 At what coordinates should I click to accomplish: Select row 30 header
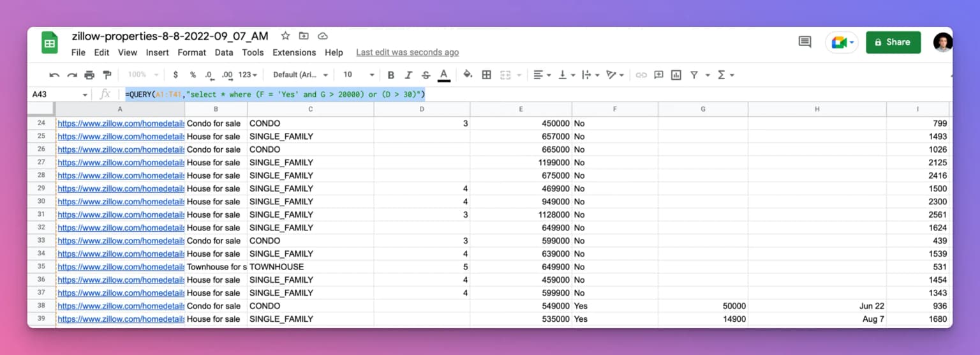pos(41,201)
